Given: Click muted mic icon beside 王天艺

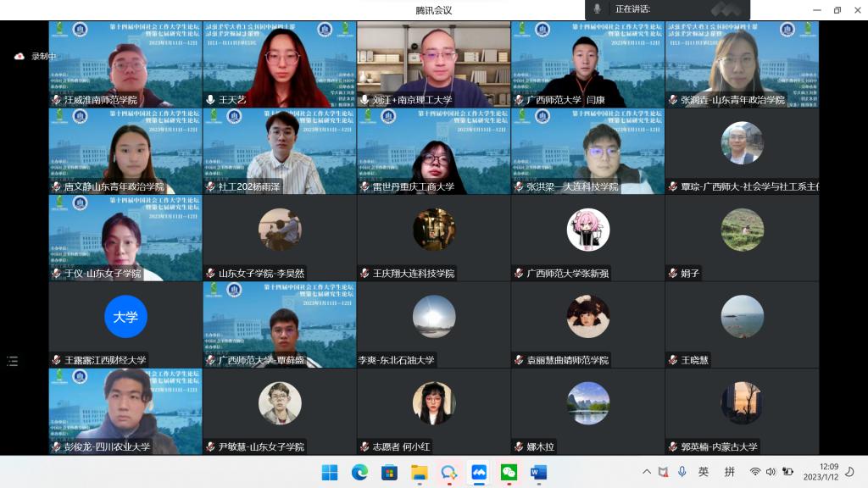Looking at the screenshot, I should click(x=210, y=100).
